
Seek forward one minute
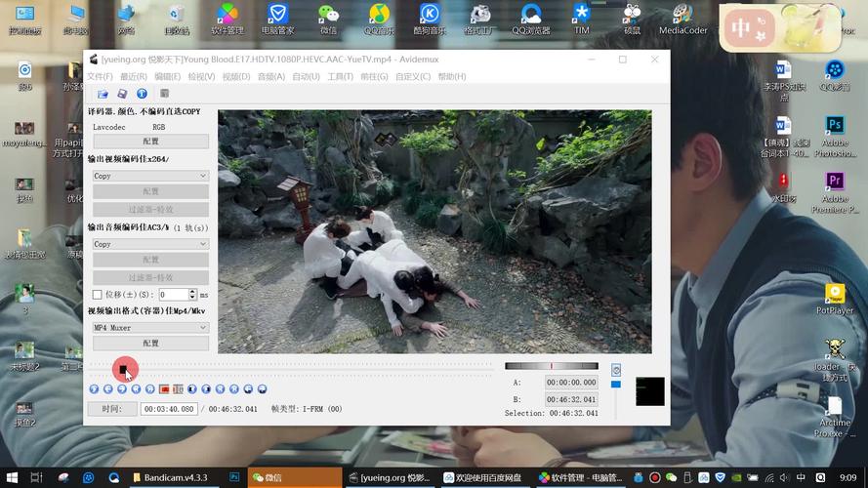tap(263, 389)
